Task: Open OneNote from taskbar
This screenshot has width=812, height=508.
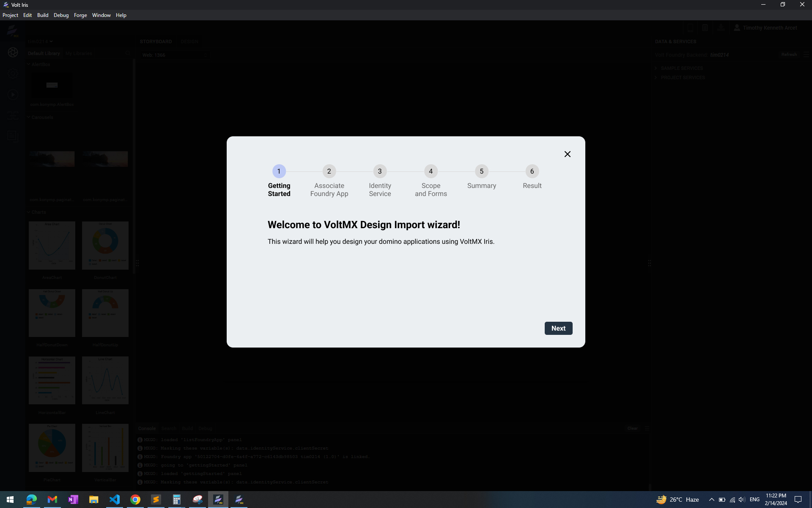Action: click(x=73, y=500)
